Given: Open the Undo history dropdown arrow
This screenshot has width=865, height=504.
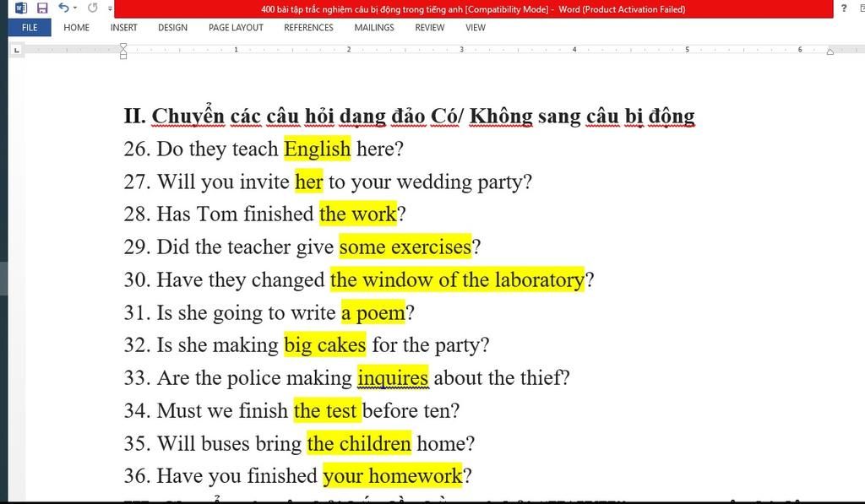Looking at the screenshot, I should click(x=75, y=8).
